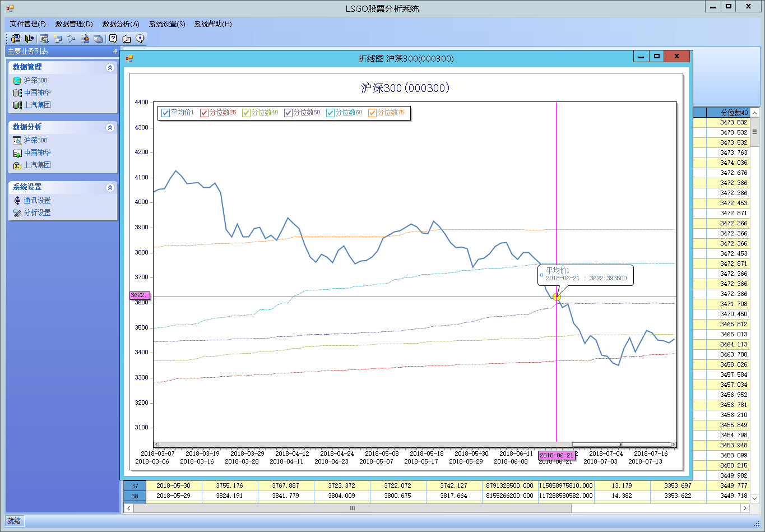The width and height of the screenshot is (765, 532).
Task: Click the data grid vertical scrollbar thumb
Action: click(x=754, y=132)
